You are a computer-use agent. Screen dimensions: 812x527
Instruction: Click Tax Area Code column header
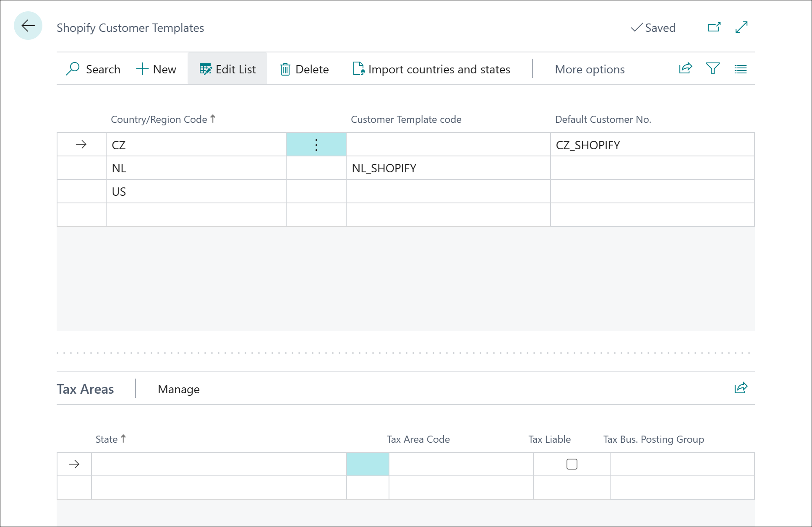418,439
